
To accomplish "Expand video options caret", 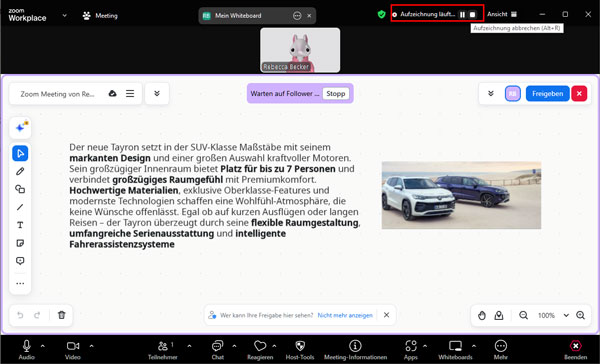I will 91,346.
